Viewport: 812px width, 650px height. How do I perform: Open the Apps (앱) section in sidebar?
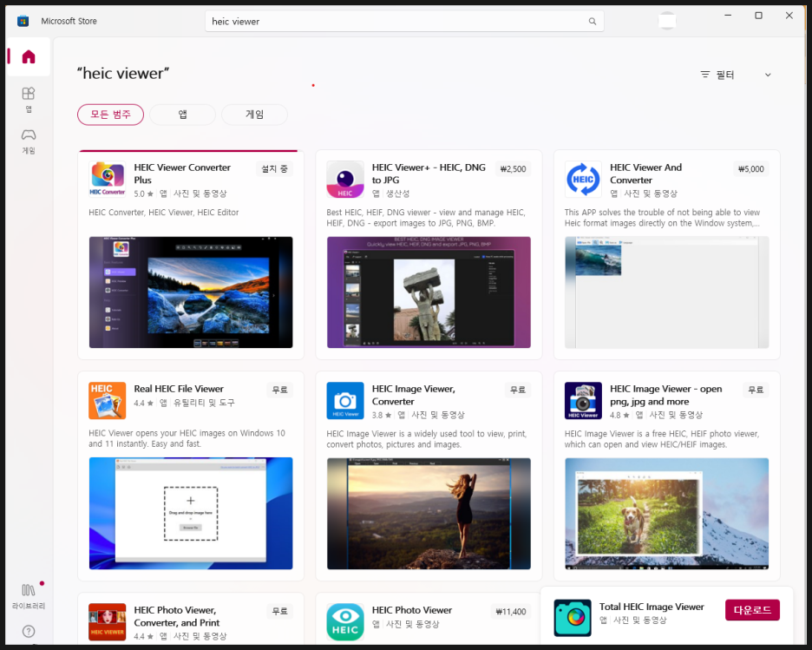coord(29,99)
